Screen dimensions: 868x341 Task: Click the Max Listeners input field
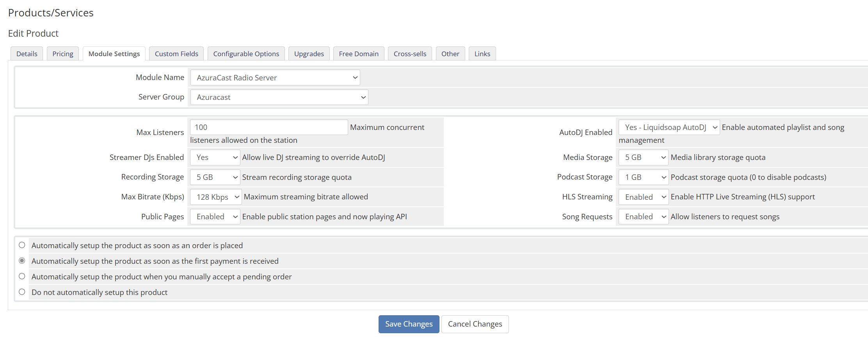[x=269, y=127]
